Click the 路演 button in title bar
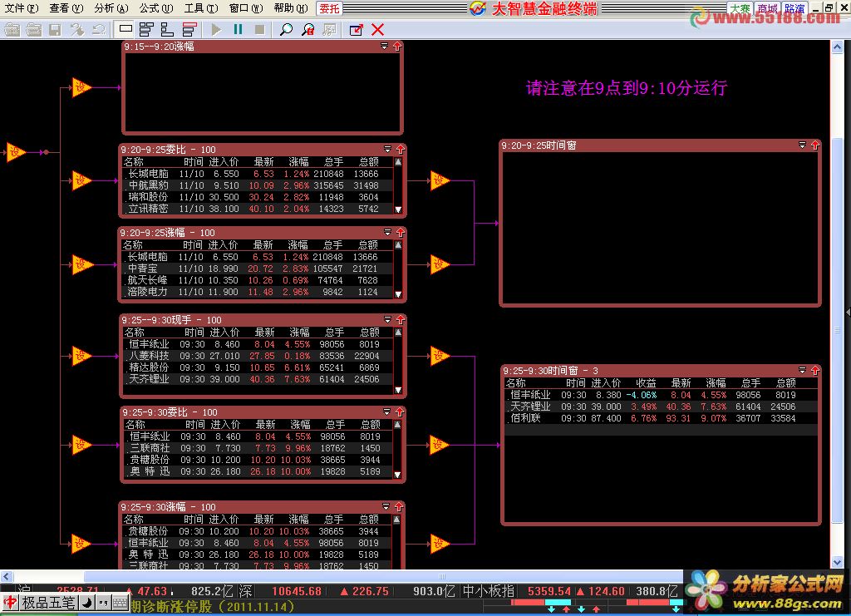This screenshot has height=616, width=851. pyautogui.click(x=794, y=8)
